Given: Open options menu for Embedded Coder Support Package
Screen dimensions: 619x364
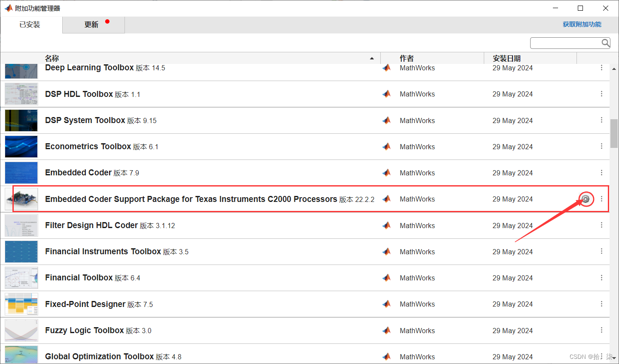Looking at the screenshot, I should point(601,199).
